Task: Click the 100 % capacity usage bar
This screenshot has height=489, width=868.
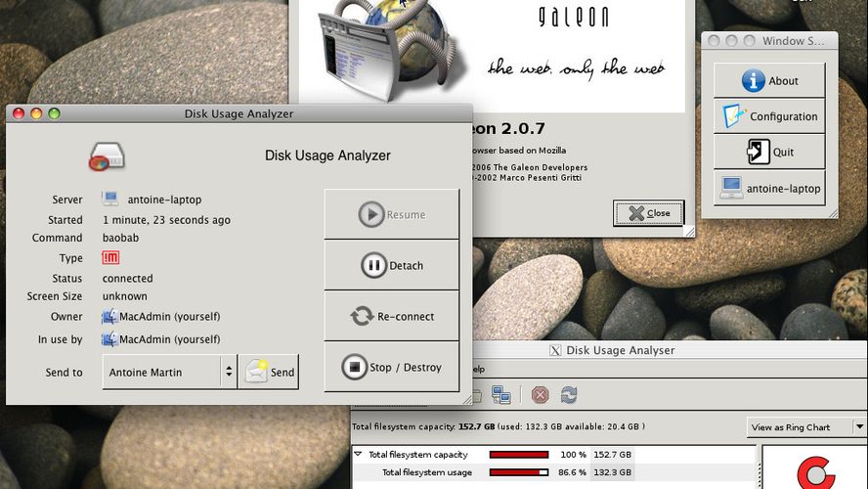Action: pyautogui.click(x=519, y=455)
